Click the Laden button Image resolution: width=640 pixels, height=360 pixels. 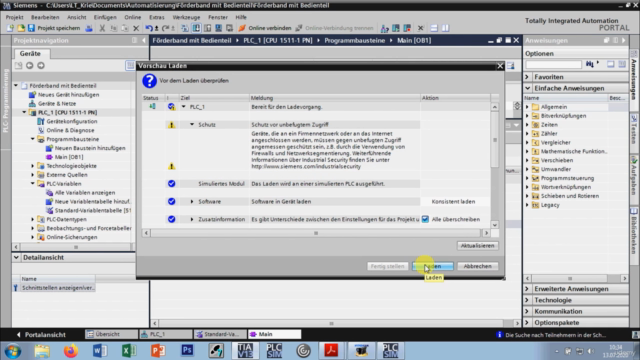pos(433,266)
